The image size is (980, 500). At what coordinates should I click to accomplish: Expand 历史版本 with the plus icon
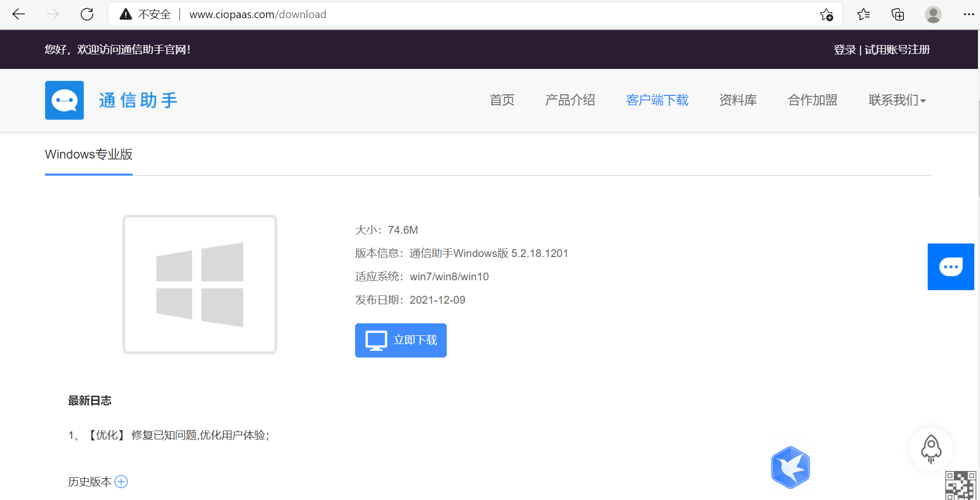(121, 482)
